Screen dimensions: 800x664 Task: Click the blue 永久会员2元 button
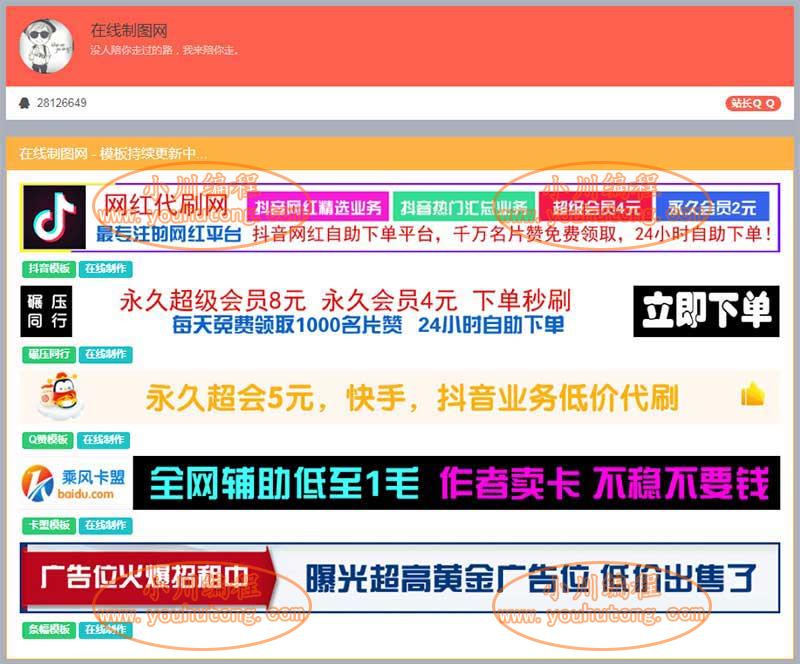tap(712, 207)
